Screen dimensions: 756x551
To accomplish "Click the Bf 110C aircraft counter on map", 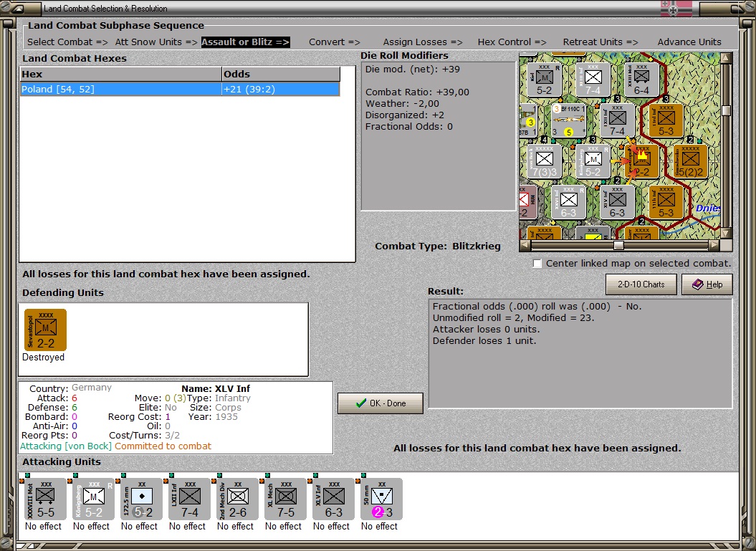I will [568, 120].
